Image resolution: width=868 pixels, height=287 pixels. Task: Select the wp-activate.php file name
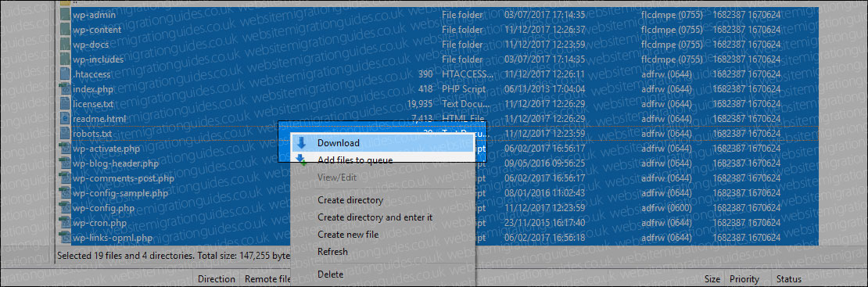(106, 149)
